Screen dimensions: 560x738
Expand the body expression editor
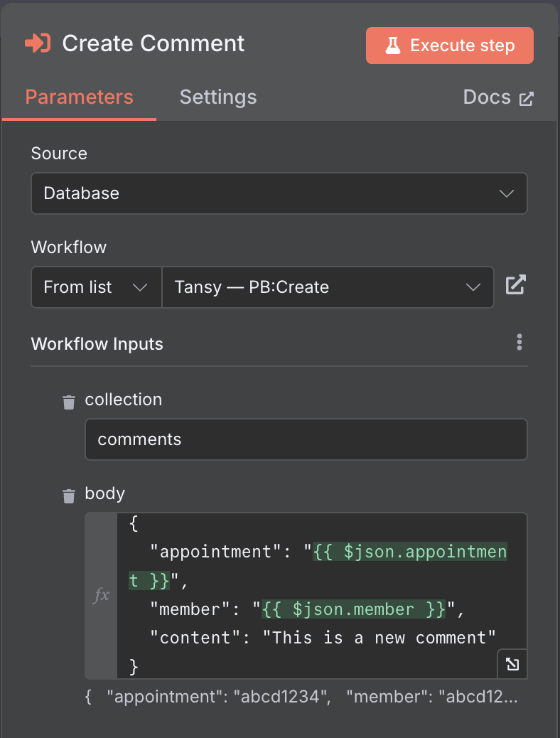(512, 664)
